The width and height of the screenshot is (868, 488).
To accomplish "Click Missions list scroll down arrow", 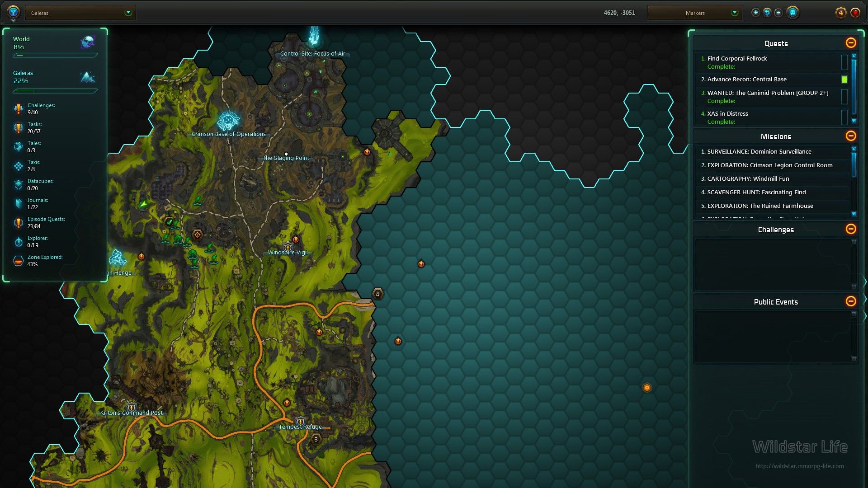I will (854, 214).
